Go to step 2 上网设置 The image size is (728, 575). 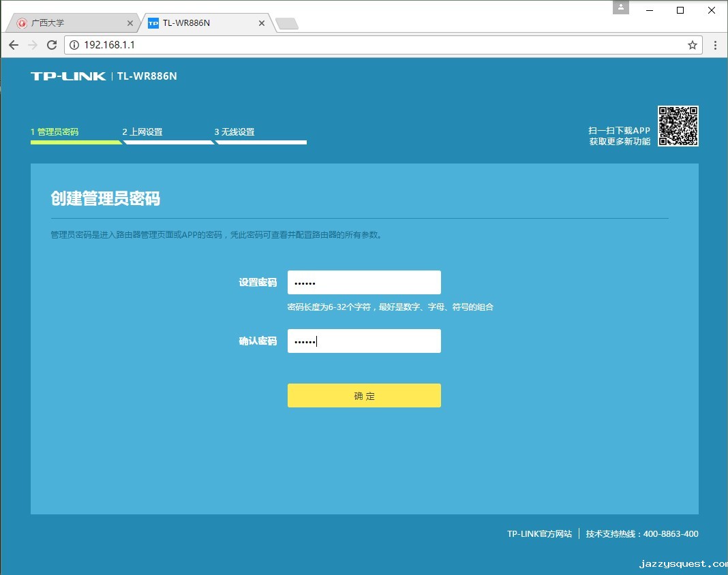(142, 132)
